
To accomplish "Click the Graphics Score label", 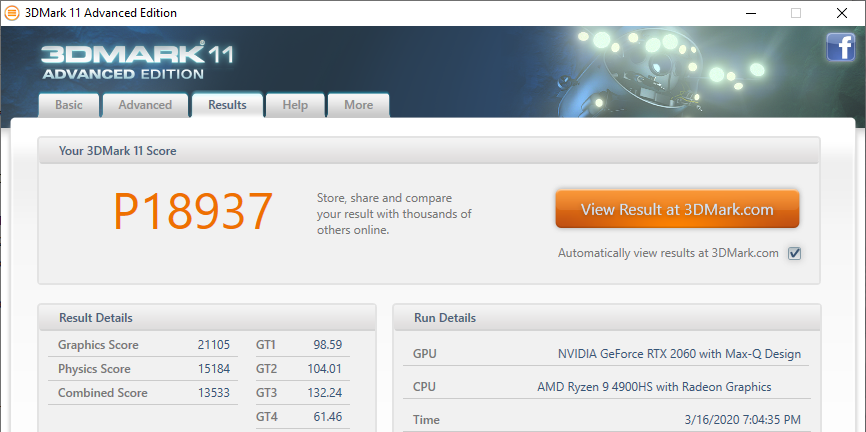I will tap(98, 345).
